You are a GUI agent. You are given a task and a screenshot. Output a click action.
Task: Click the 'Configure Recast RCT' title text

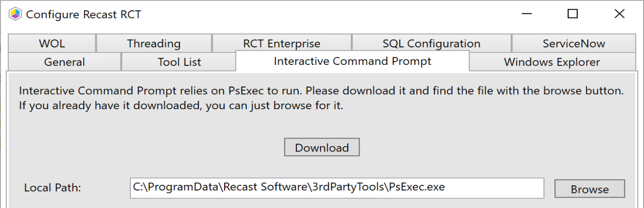click(83, 14)
